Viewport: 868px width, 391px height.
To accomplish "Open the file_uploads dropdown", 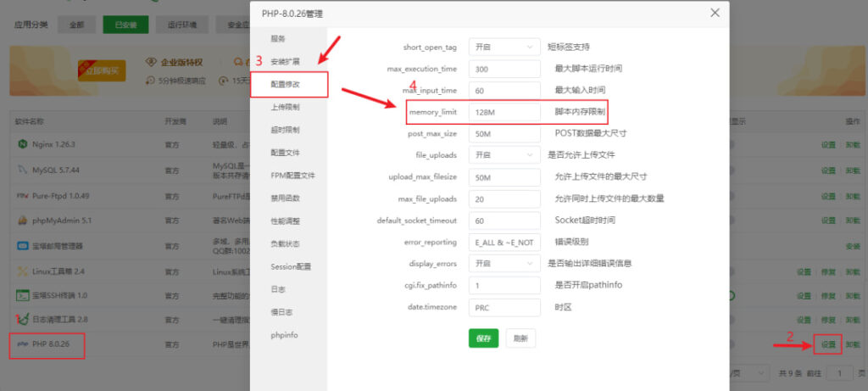I will coord(504,154).
